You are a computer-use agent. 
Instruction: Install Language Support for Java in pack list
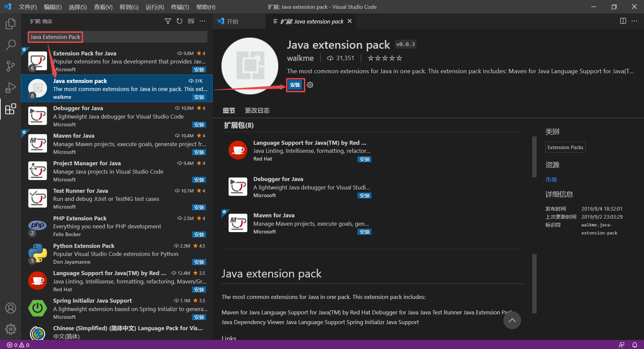coord(364,159)
